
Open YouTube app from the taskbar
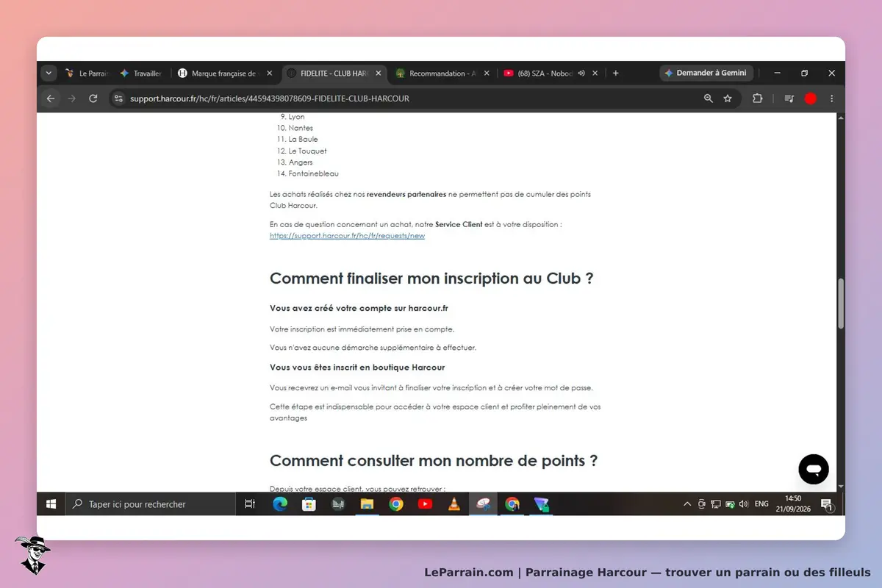point(425,504)
